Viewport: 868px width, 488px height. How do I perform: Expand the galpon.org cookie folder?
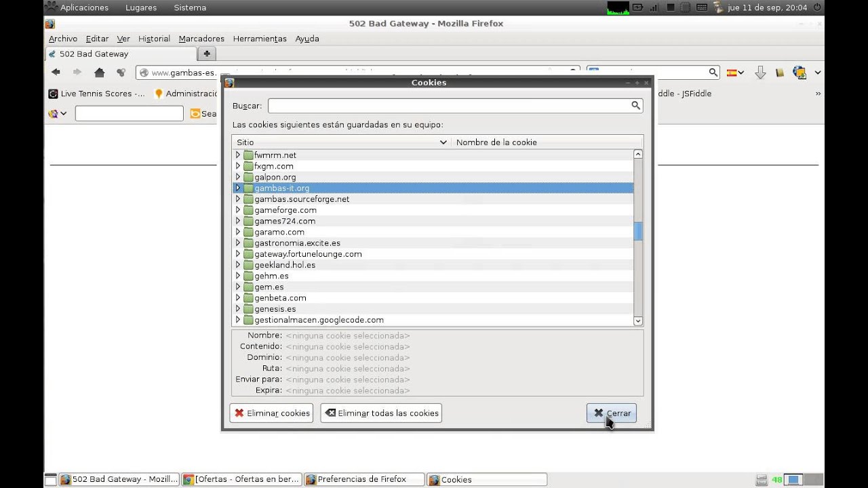[x=237, y=177]
